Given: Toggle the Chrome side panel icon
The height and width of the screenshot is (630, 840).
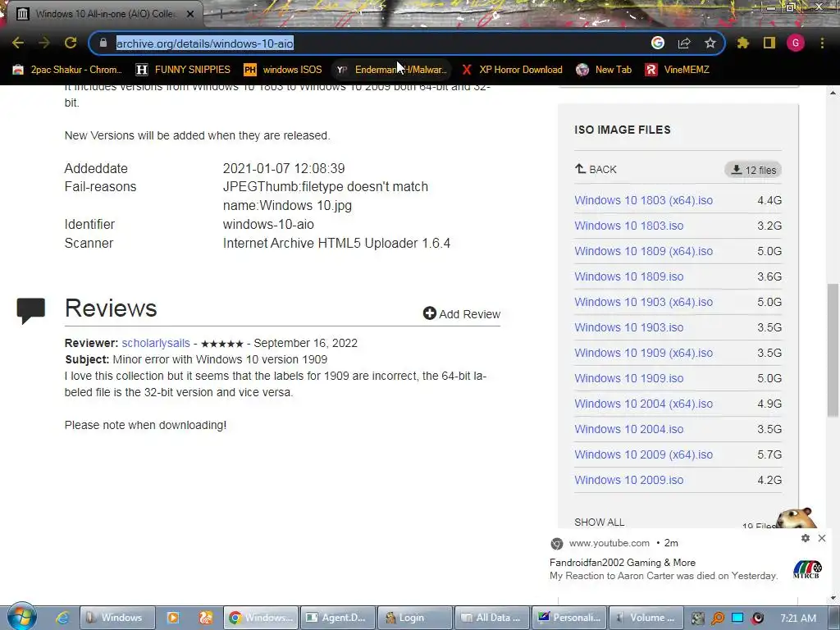Looking at the screenshot, I should point(769,43).
